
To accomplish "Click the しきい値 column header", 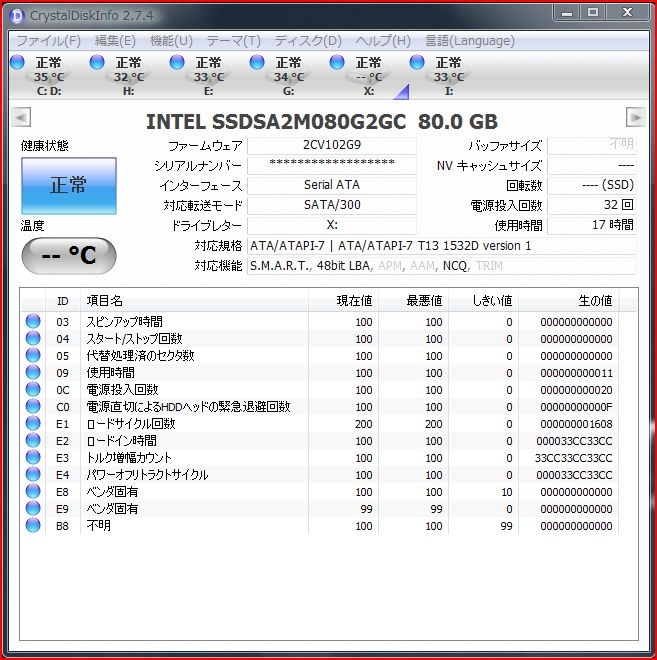I will click(483, 301).
